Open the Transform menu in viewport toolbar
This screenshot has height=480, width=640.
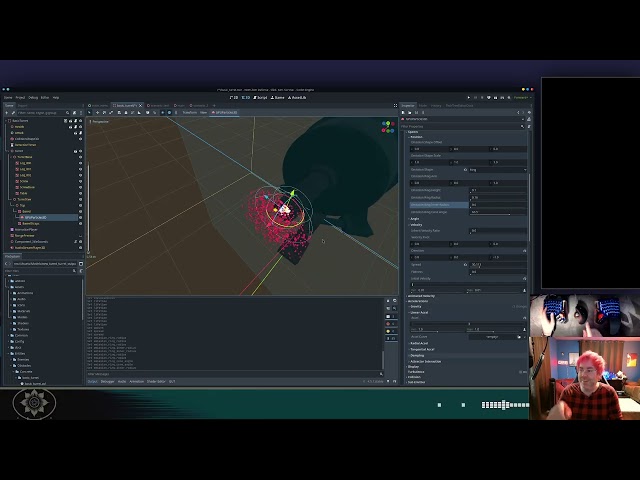[x=189, y=112]
